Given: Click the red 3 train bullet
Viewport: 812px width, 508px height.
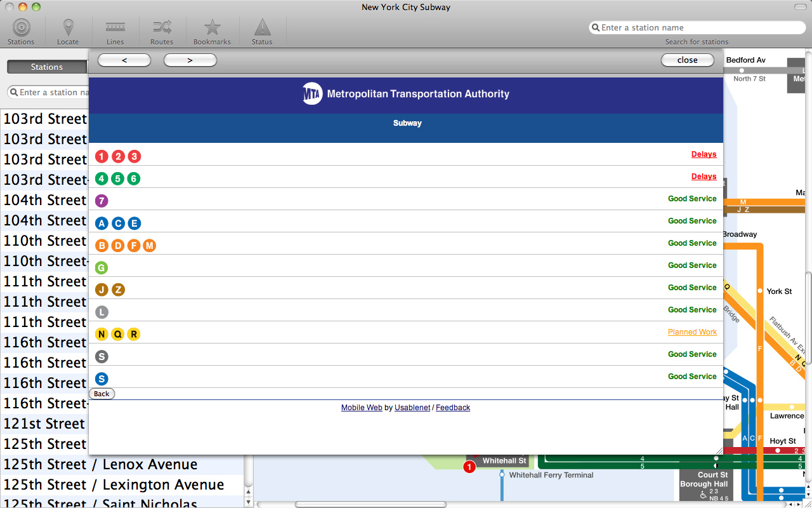Looking at the screenshot, I should (x=134, y=156).
